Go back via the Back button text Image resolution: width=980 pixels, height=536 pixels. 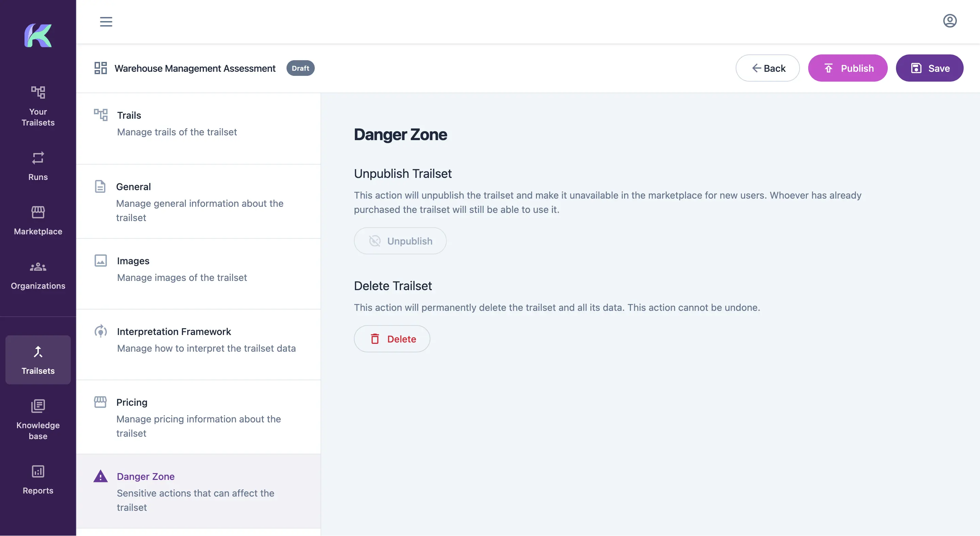[774, 68]
